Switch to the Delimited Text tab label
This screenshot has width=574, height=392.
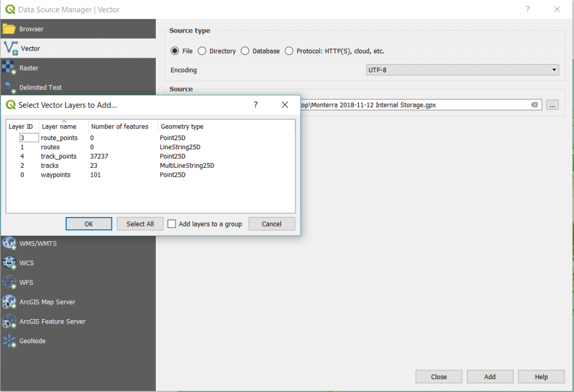pos(40,87)
